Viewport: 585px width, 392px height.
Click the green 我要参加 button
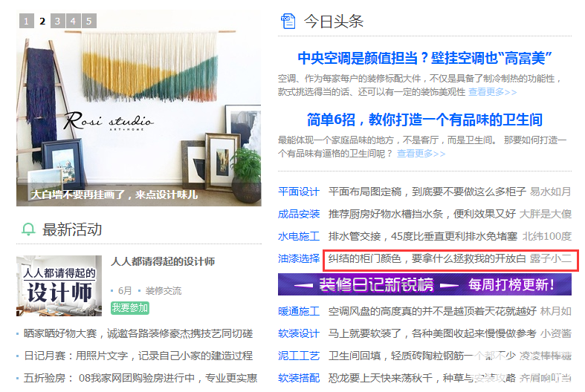click(130, 308)
